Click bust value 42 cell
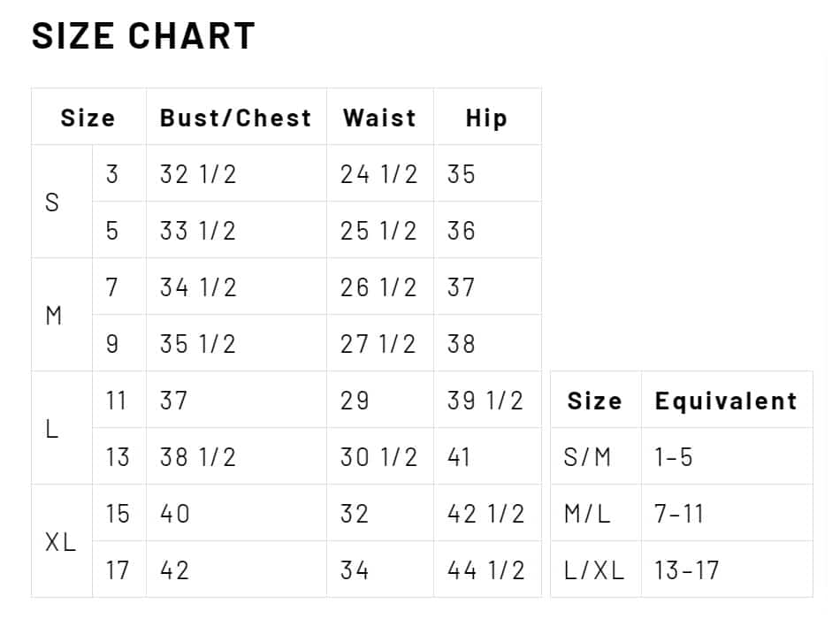 [175, 570]
